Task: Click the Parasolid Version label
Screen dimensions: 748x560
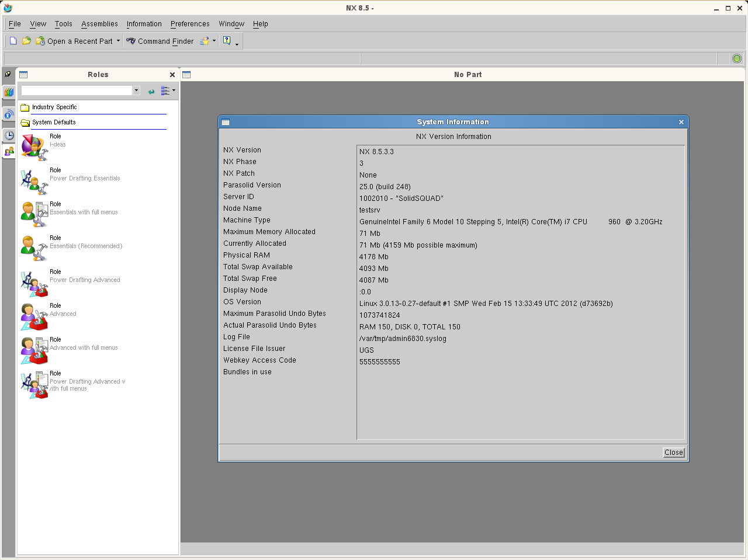Action: coord(252,185)
